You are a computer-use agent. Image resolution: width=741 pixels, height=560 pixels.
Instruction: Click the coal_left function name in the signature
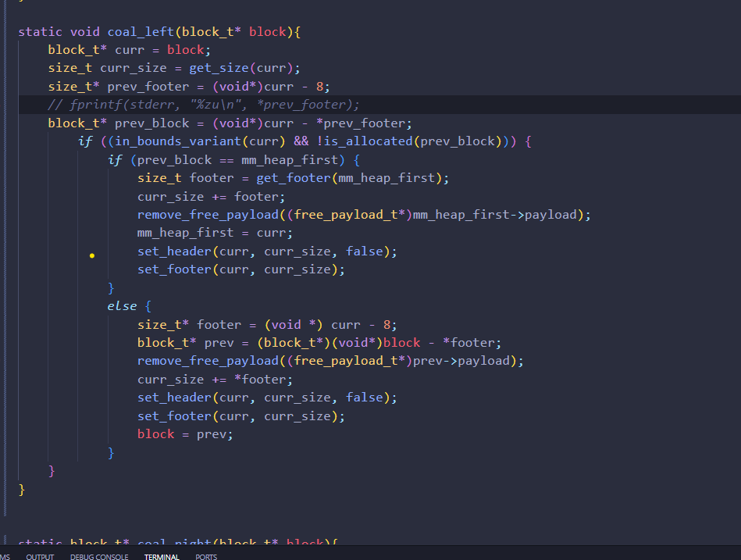click(x=136, y=31)
